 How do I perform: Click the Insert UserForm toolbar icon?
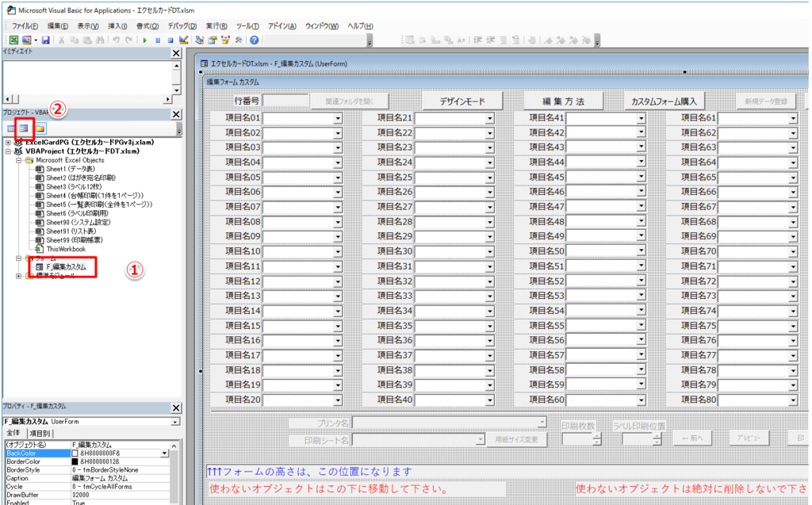tap(26, 40)
